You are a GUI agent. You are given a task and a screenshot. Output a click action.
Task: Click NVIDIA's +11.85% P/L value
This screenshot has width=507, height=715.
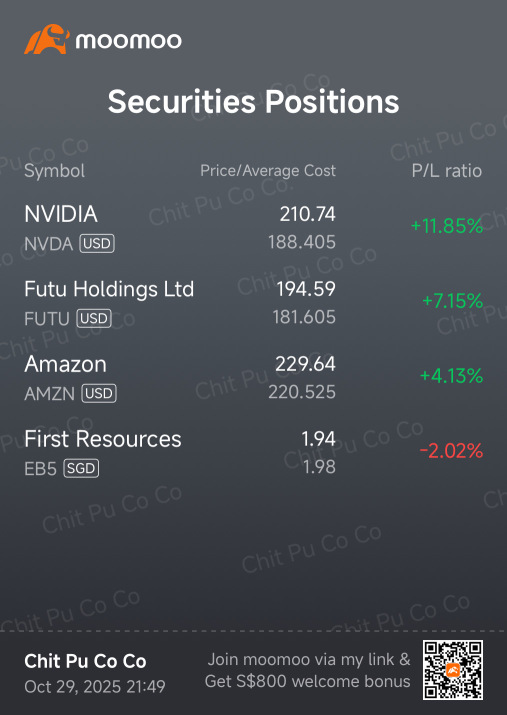pyautogui.click(x=447, y=226)
